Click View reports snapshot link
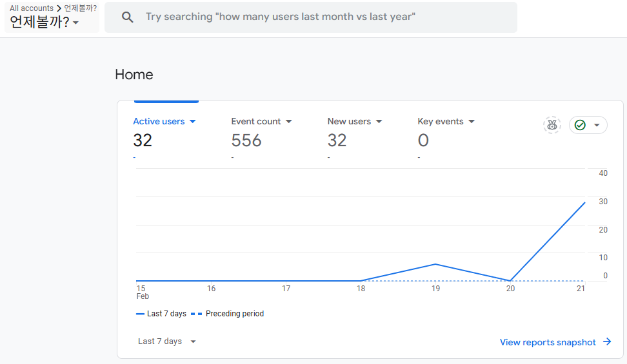Image resolution: width=627 pixels, height=364 pixels. pos(548,343)
